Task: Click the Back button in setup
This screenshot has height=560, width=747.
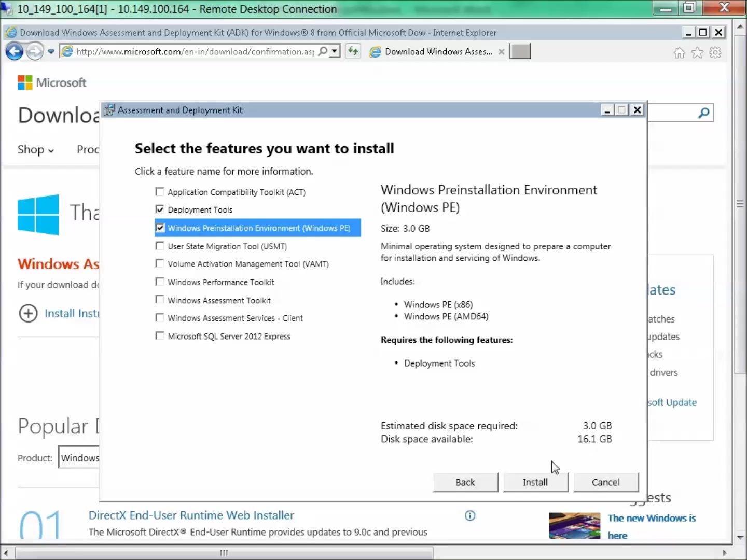Action: (x=465, y=482)
